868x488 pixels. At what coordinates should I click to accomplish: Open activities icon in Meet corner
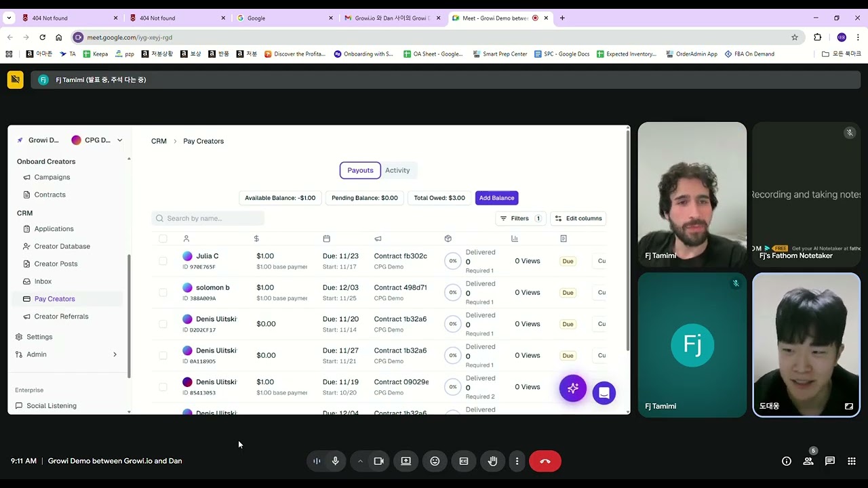pyautogui.click(x=852, y=461)
